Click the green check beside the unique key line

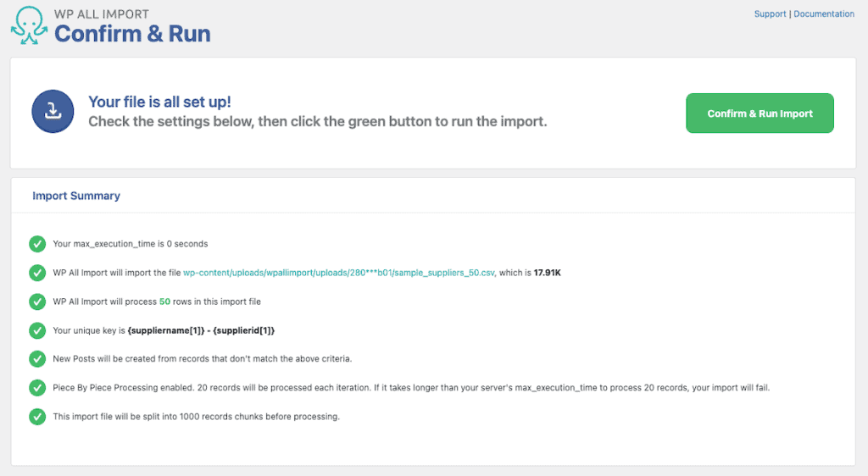(37, 330)
